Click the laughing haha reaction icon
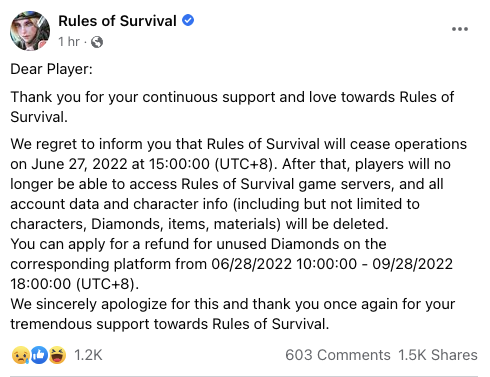 57,355
